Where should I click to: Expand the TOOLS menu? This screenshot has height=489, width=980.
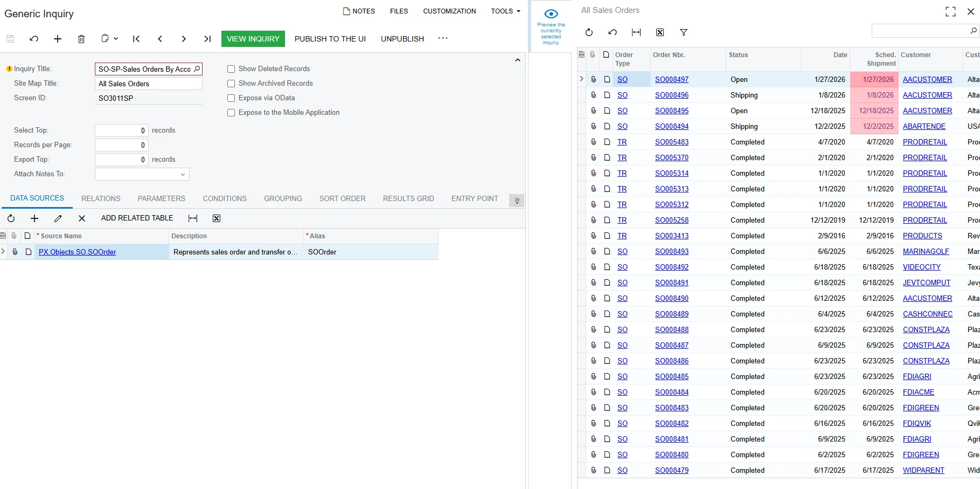(505, 11)
